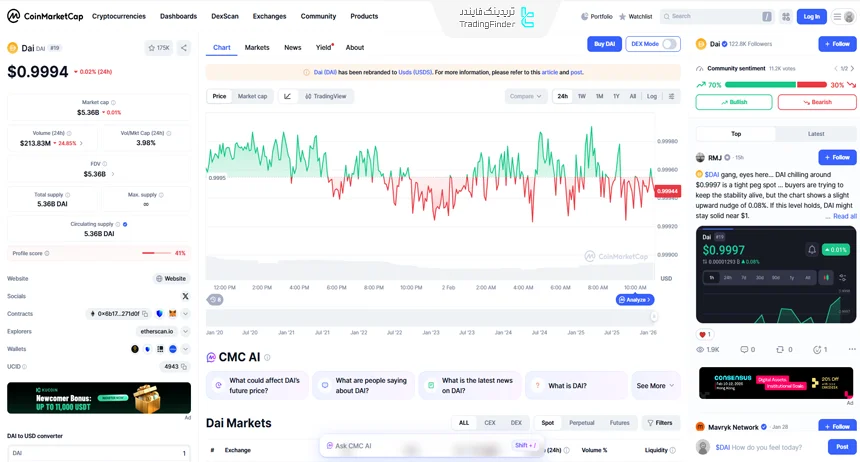860x462 pixels.
Task: Vote Bullish on community sentiment
Action: pos(734,102)
